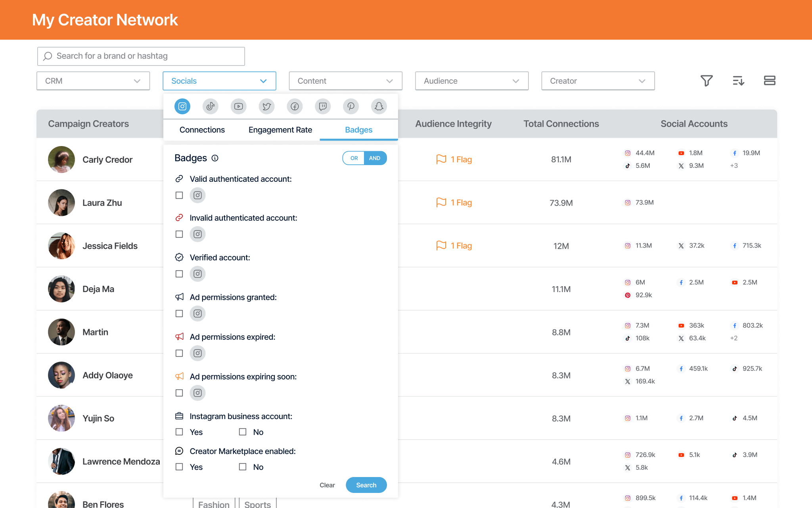The image size is (812, 508).
Task: Sort by Total Connections column header
Action: tap(561, 124)
